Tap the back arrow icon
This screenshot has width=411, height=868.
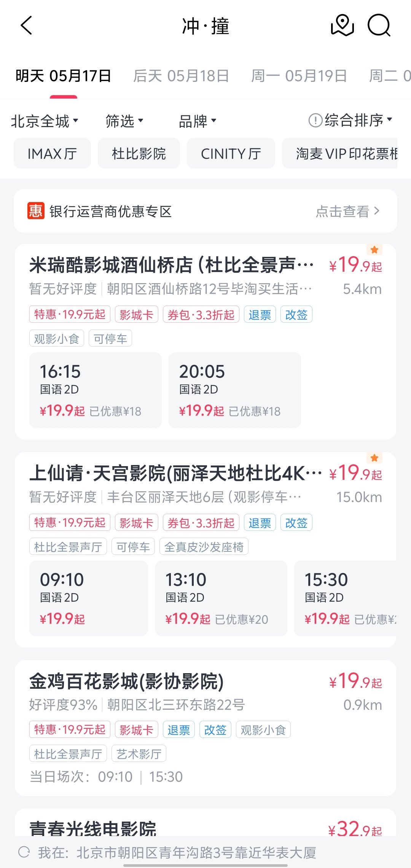(x=26, y=25)
